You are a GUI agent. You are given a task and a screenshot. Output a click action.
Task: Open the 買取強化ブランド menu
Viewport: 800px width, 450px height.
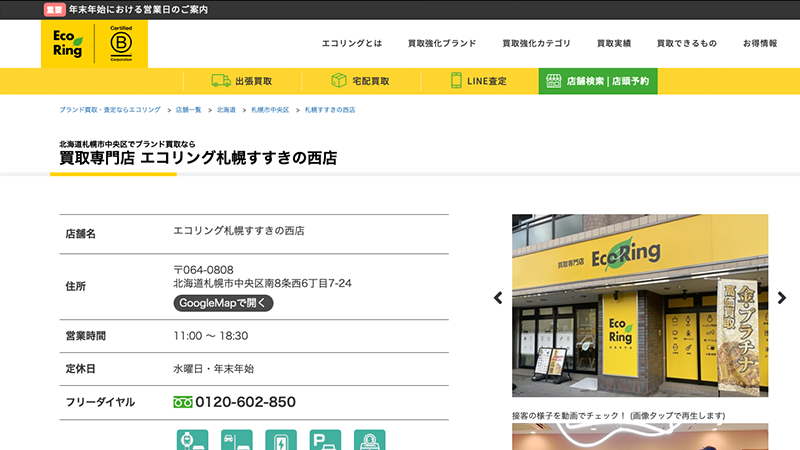pos(442,44)
